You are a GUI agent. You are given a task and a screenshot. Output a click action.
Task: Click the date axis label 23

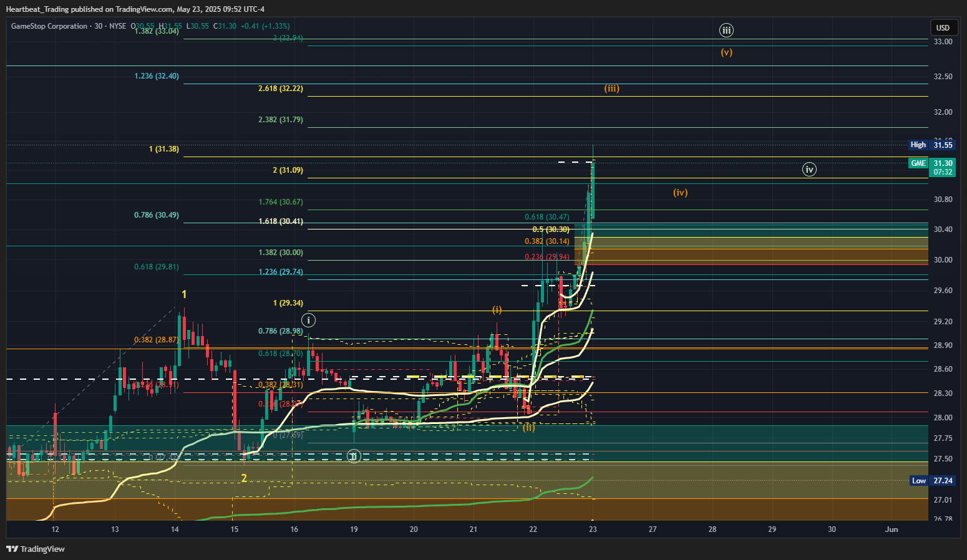(x=593, y=529)
